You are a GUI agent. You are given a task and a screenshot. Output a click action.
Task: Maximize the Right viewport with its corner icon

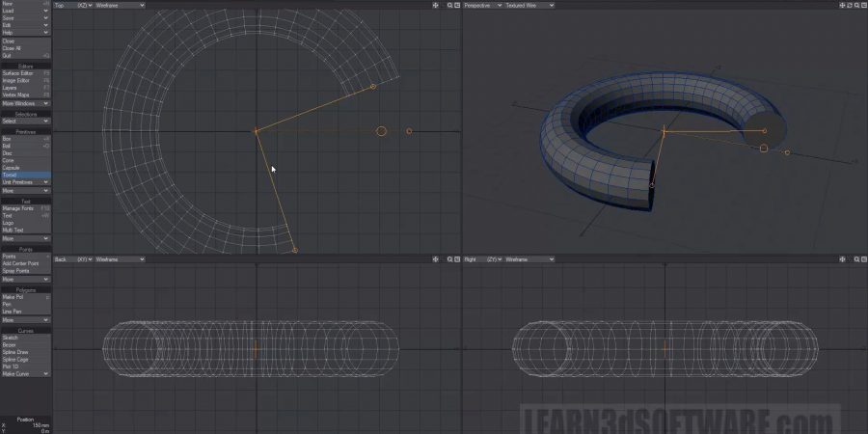[862, 259]
